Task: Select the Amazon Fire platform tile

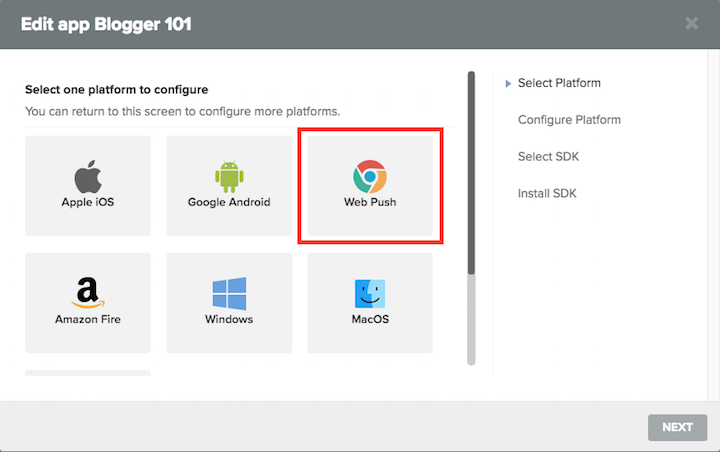Action: click(88, 303)
